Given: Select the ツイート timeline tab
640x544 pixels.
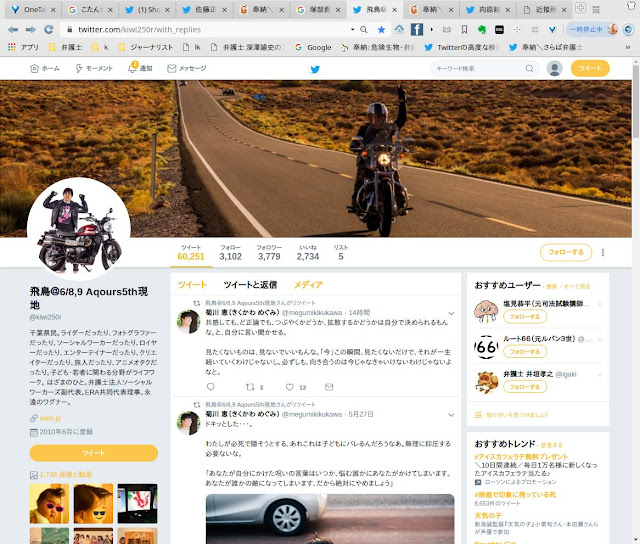Looking at the screenshot, I should (x=192, y=285).
